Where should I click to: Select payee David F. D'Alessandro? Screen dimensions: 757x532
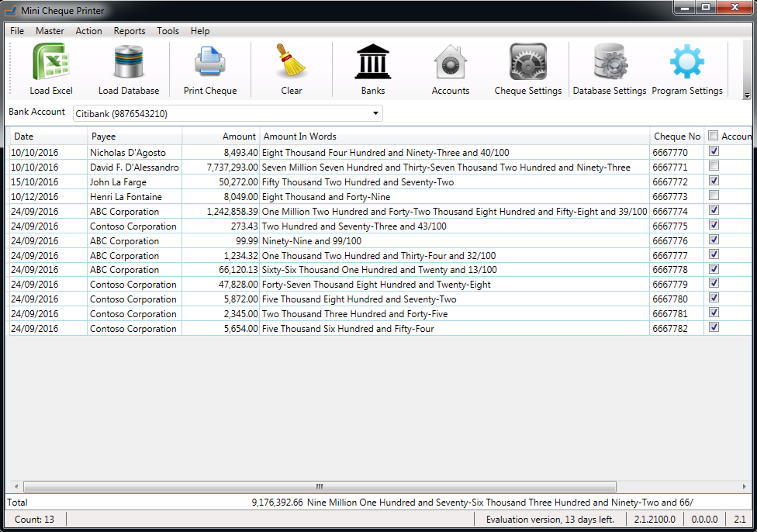(x=134, y=167)
